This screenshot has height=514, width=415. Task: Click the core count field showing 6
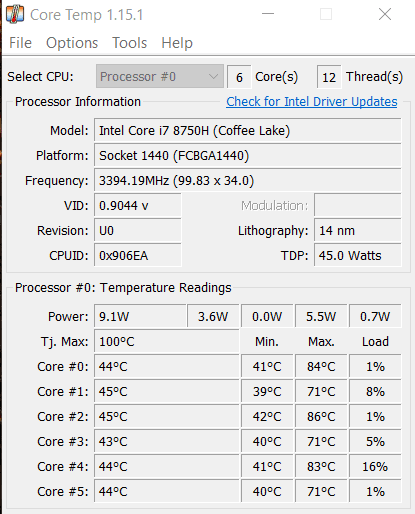[x=239, y=77]
